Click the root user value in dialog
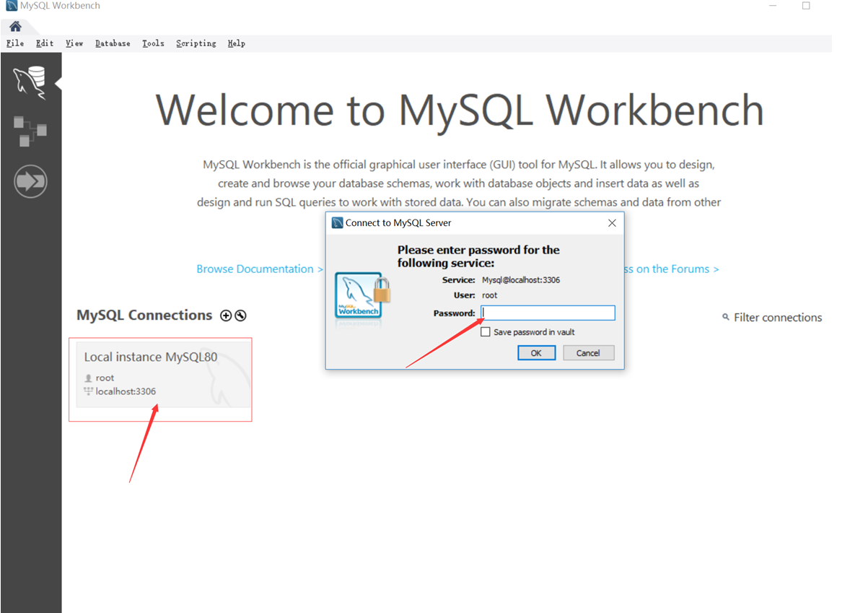 pos(490,295)
